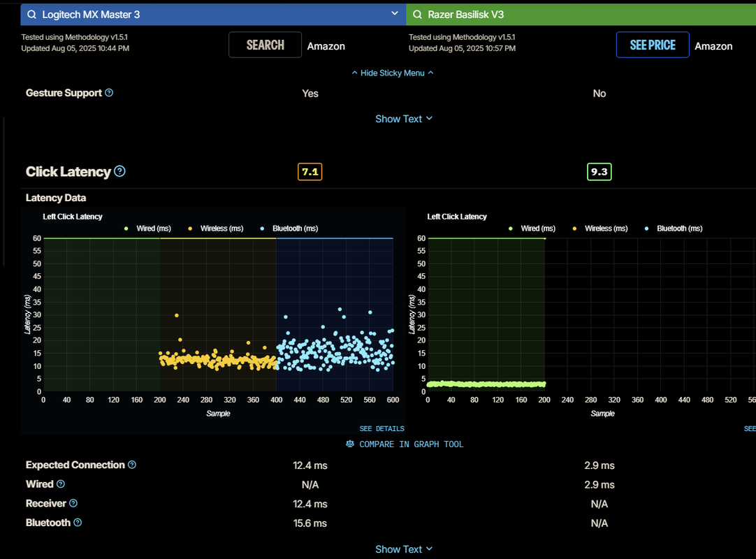Click the Razer Basilisk V3 product search field
The width and height of the screenshot is (756, 559).
[x=581, y=15]
